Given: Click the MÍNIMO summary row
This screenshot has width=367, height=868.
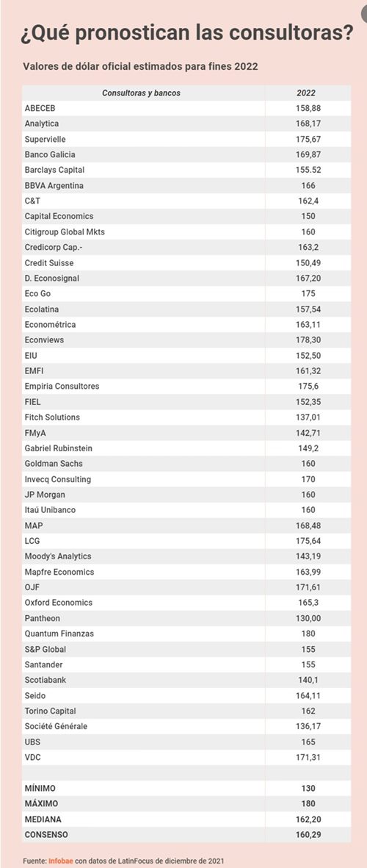Looking at the screenshot, I should click(186, 788).
